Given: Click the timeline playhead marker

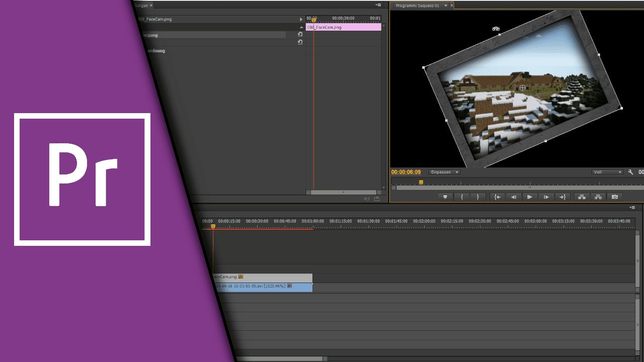Looking at the screenshot, I should (x=213, y=226).
